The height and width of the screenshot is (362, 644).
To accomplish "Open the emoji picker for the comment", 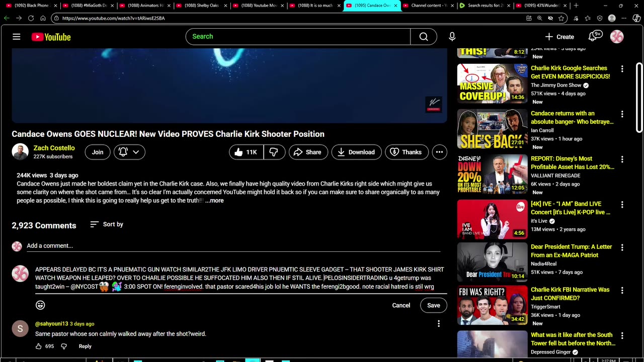I will [x=40, y=305].
